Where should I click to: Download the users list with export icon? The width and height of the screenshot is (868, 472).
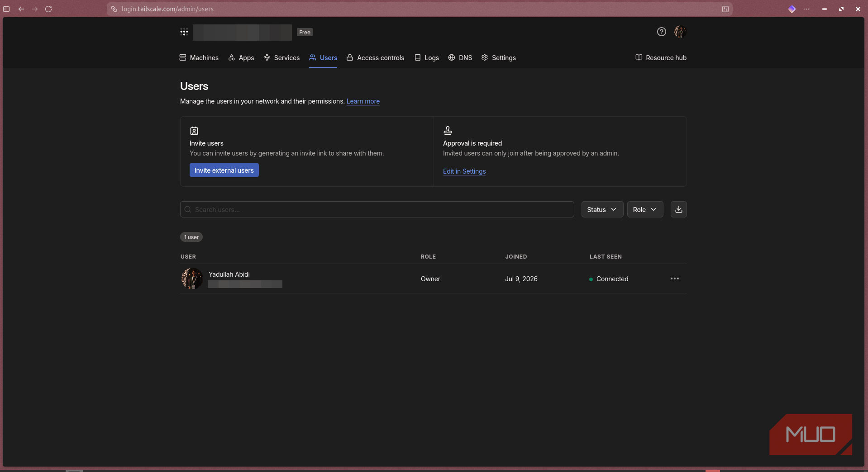tap(678, 209)
